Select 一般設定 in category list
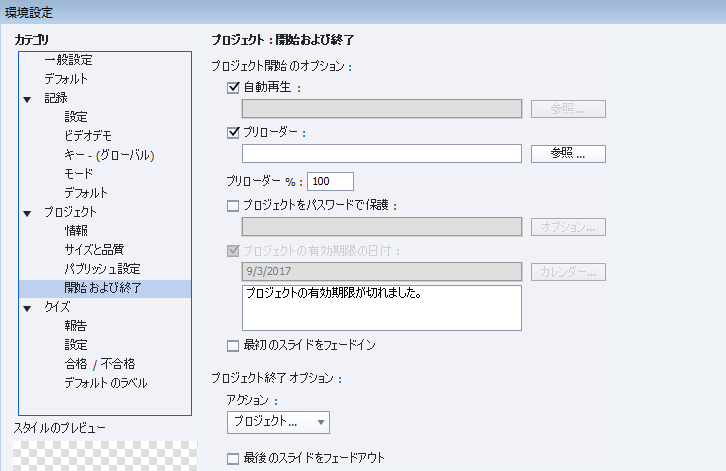The width and height of the screenshot is (726, 471). pyautogui.click(x=68, y=60)
